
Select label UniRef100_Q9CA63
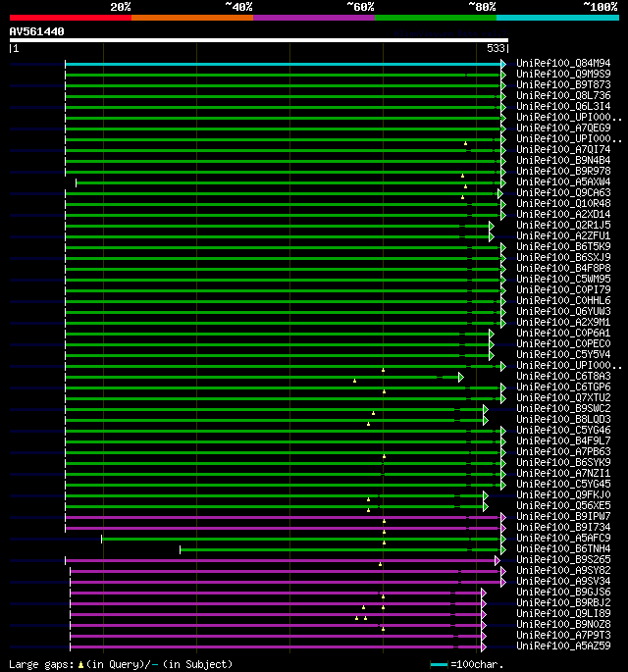[563, 193]
